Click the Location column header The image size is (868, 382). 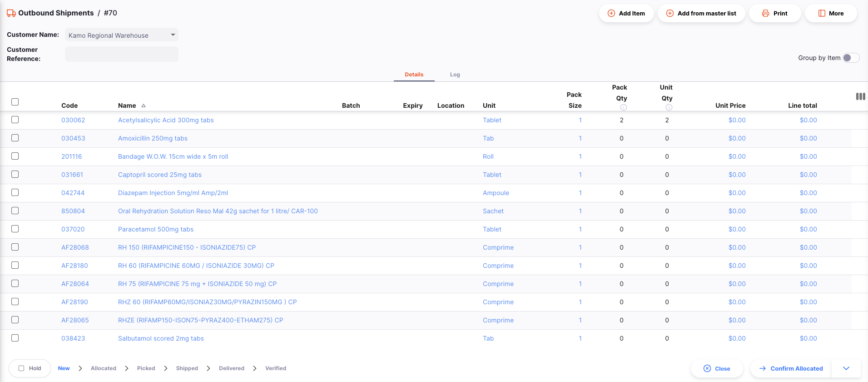tap(451, 106)
